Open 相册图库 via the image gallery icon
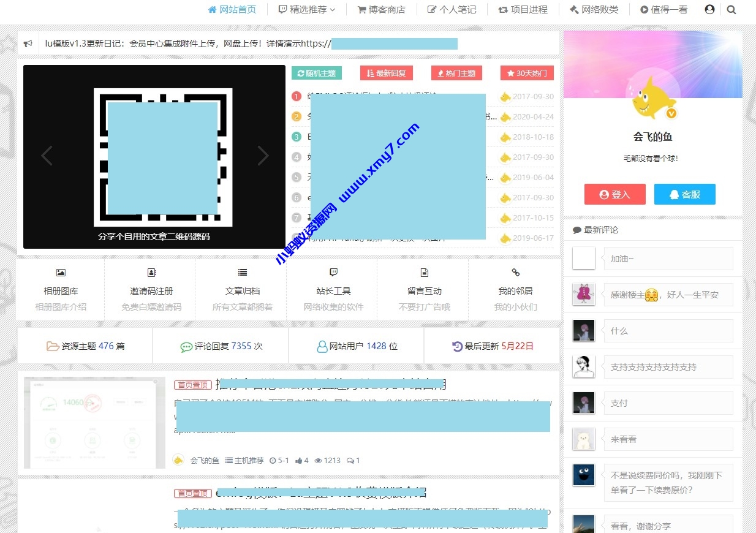 [61, 272]
